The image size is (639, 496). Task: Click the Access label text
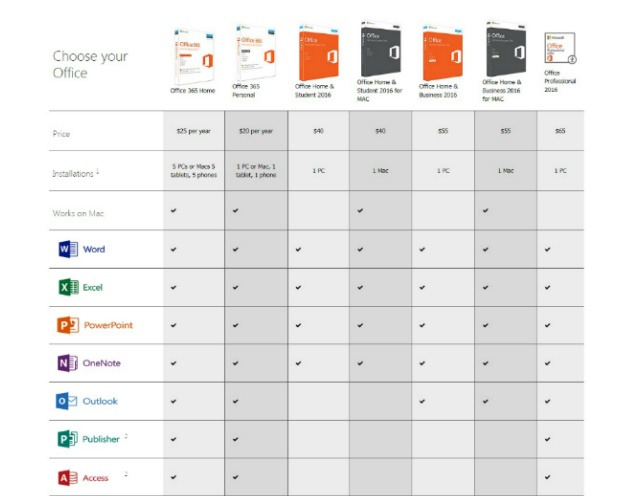click(95, 478)
